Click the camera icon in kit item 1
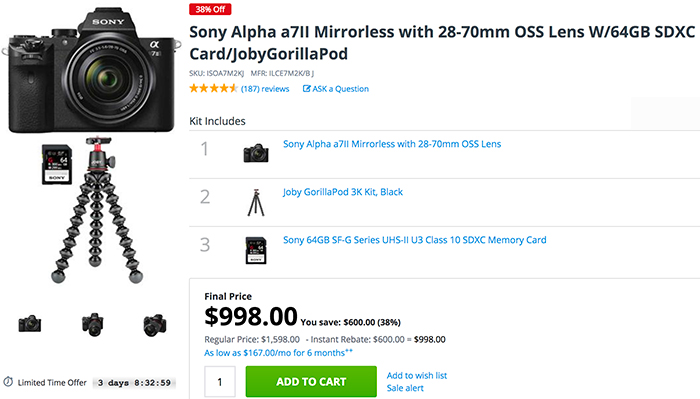Screen dimensions: 700x399 coord(256,153)
